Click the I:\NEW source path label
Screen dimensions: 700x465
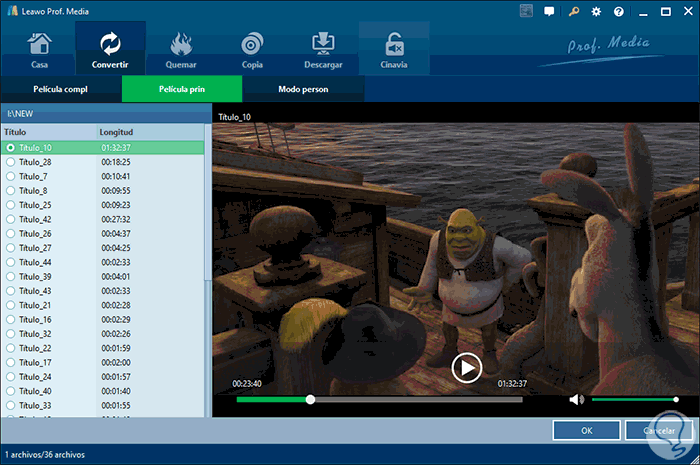point(20,114)
